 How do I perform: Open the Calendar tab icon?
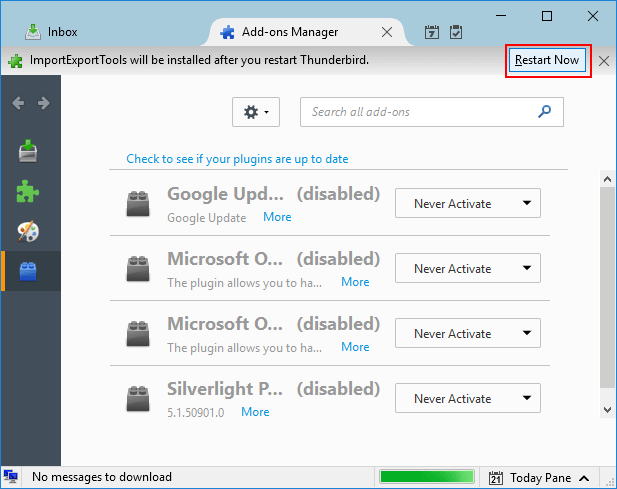pyautogui.click(x=432, y=32)
